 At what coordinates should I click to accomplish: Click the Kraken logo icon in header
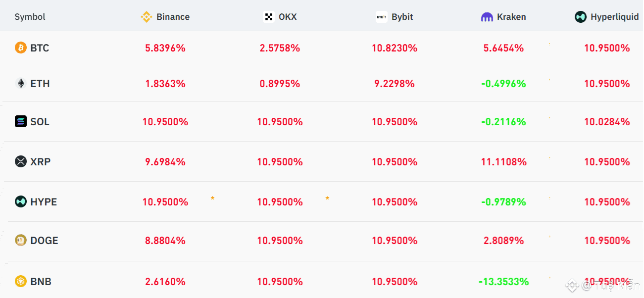click(487, 17)
